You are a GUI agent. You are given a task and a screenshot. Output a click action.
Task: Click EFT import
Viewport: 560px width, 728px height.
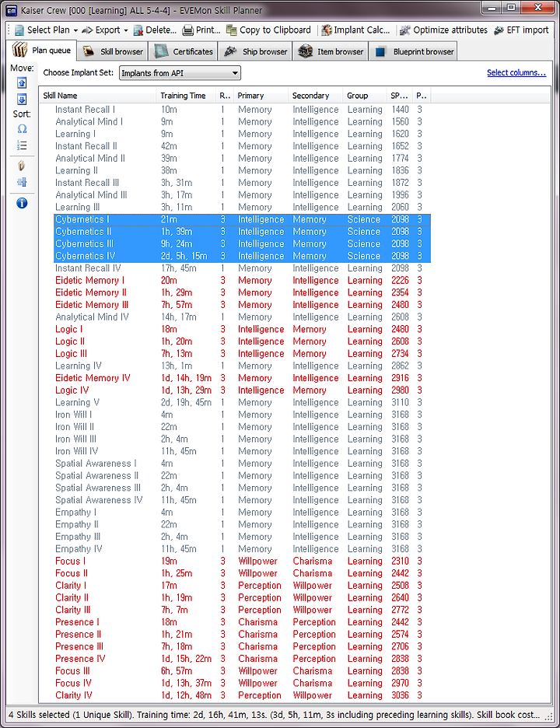pos(521,30)
